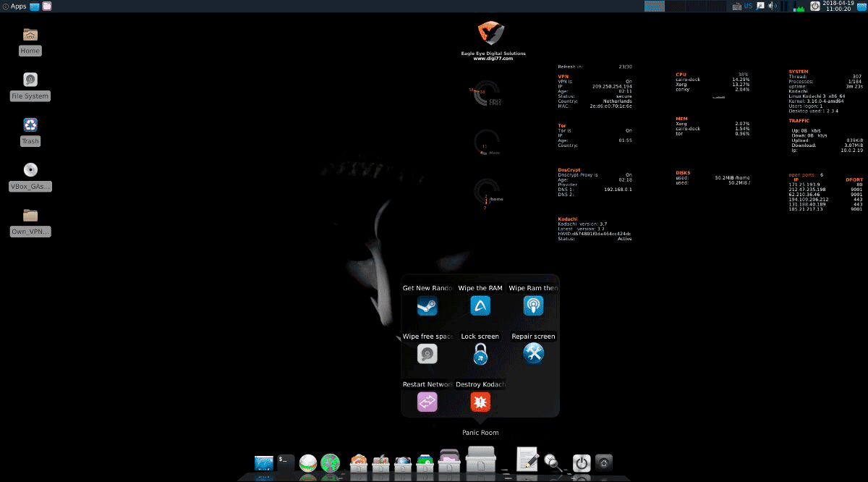The height and width of the screenshot is (482, 868).
Task: Open the terminal from the dock
Action: point(286,462)
